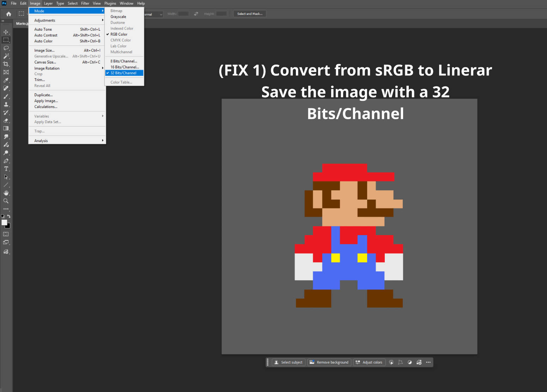Click the selection hover icon in contextual taskbar
The width and height of the screenshot is (547, 392).
[x=391, y=362]
